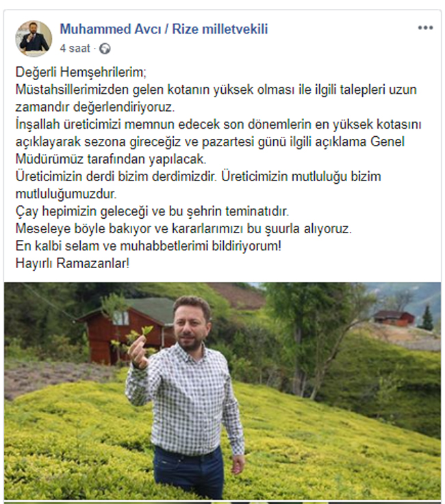Click the line beginning "Müstahsillerimizden gelen kotanın"
This screenshot has width=445, height=504.
point(216,90)
